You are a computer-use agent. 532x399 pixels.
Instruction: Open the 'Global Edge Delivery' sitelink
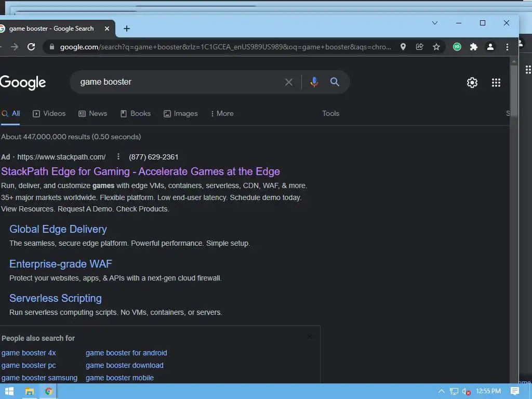point(58,229)
